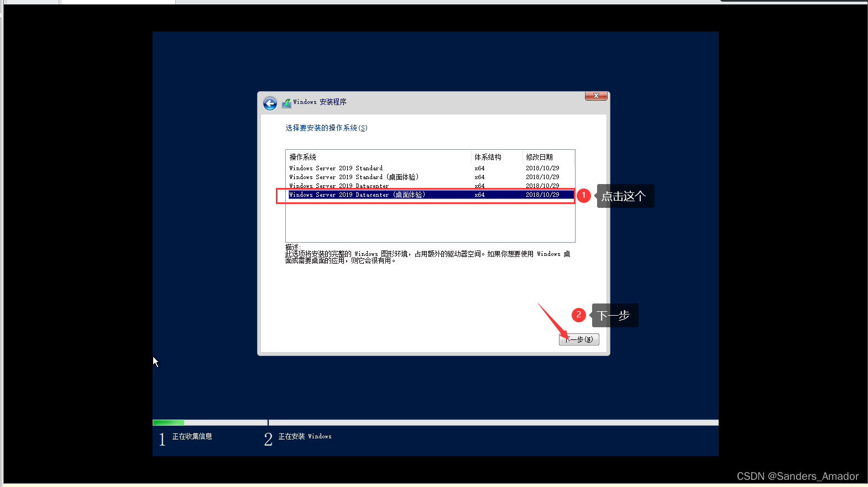Close the Windows setup dialog
Viewport: 868px width, 487px height.
click(596, 96)
